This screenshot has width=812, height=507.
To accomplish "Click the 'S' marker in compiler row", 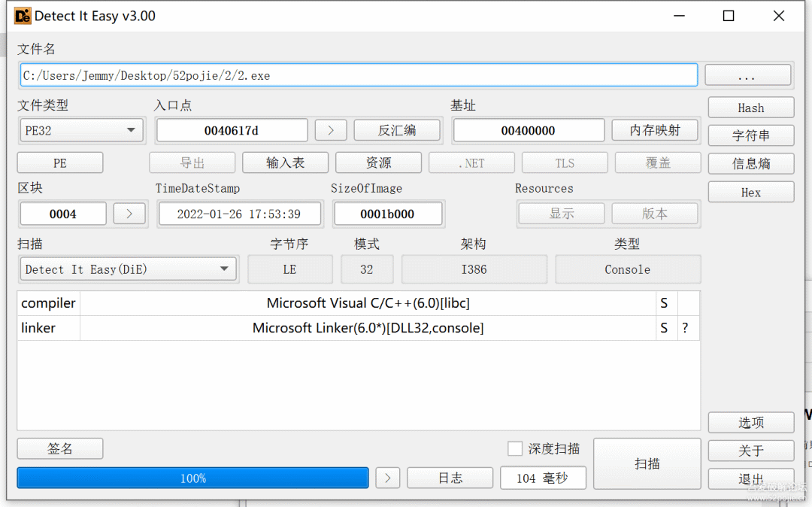I will [664, 303].
